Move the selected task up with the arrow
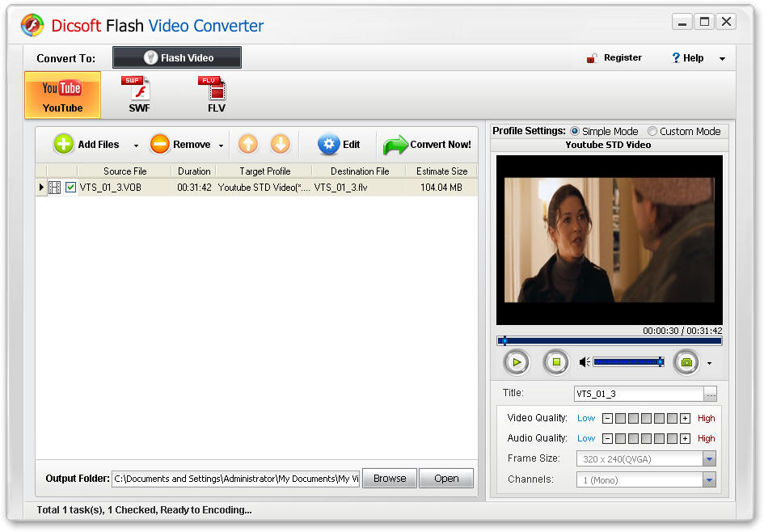 pyautogui.click(x=248, y=144)
